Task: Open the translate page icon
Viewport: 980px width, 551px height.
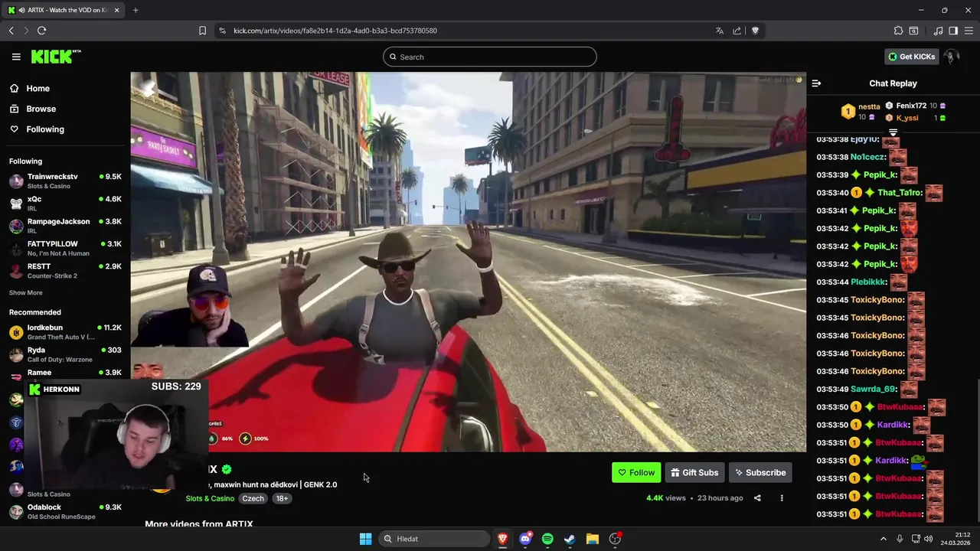Action: click(719, 31)
